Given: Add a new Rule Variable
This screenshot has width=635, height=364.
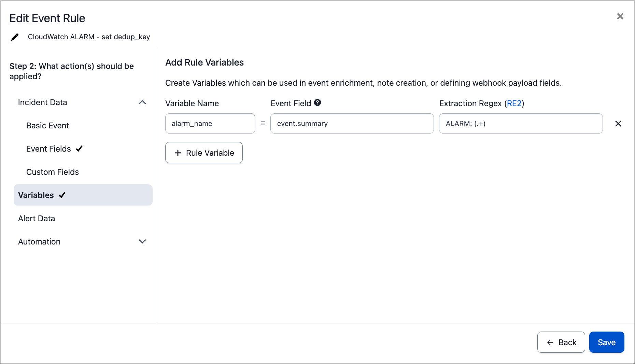Looking at the screenshot, I should (x=204, y=153).
